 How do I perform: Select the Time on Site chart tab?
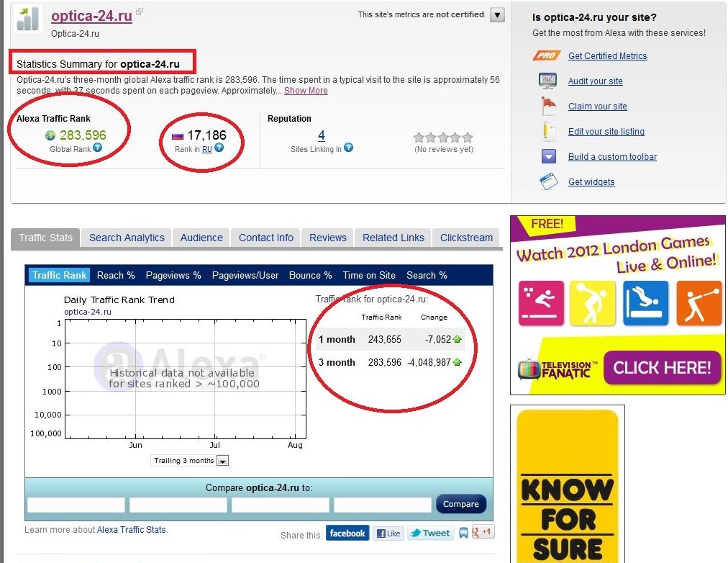pos(369,275)
